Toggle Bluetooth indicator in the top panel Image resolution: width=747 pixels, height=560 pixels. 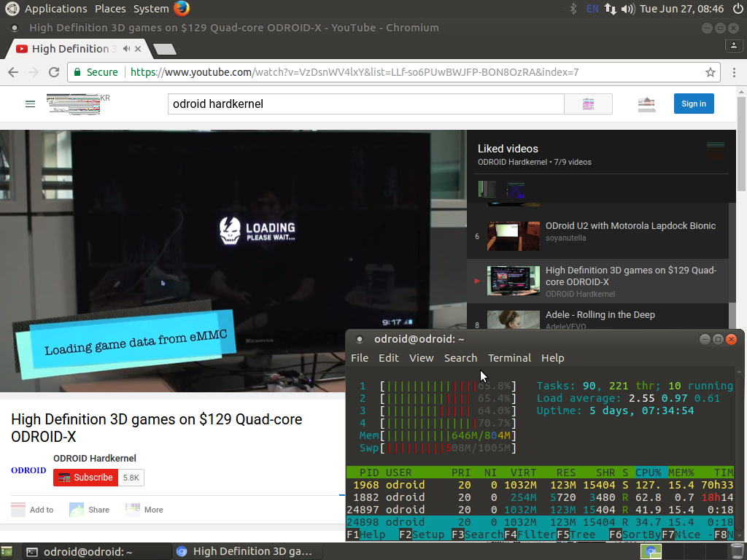coord(573,9)
